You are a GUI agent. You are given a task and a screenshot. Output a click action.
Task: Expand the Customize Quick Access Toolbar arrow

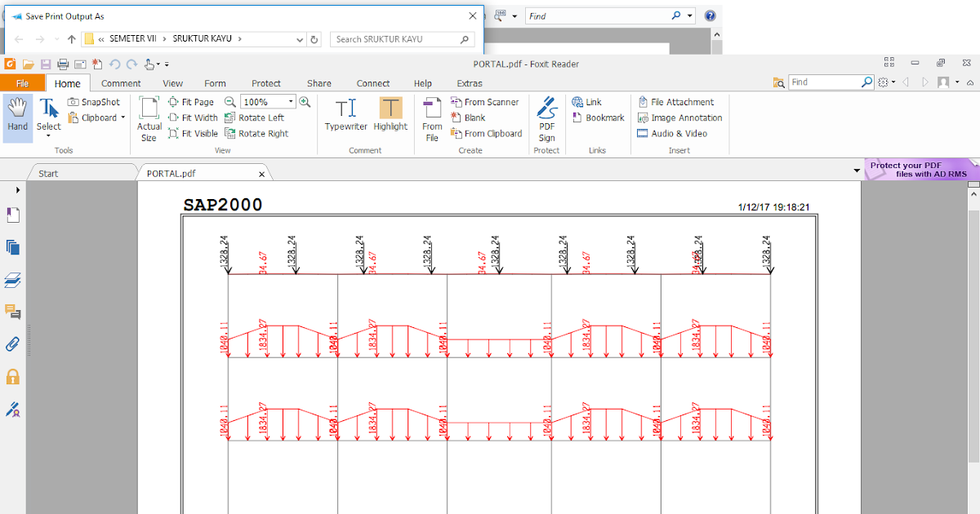(x=167, y=64)
